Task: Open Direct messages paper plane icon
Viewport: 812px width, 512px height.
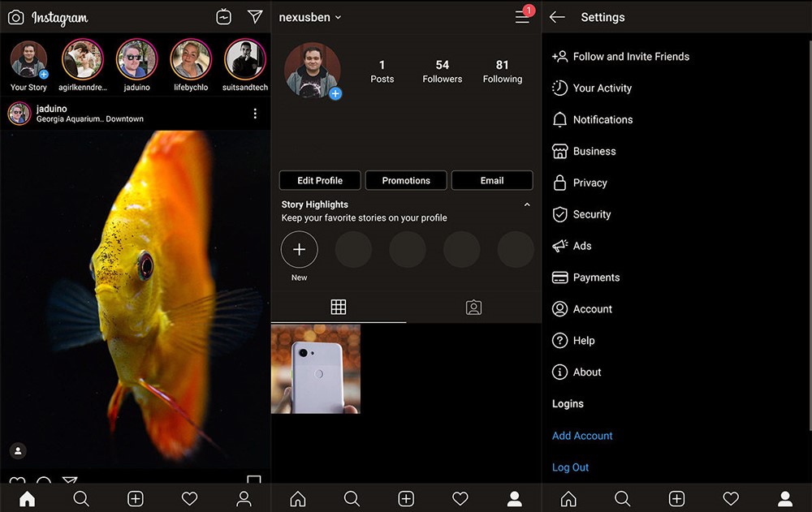Action: point(255,17)
